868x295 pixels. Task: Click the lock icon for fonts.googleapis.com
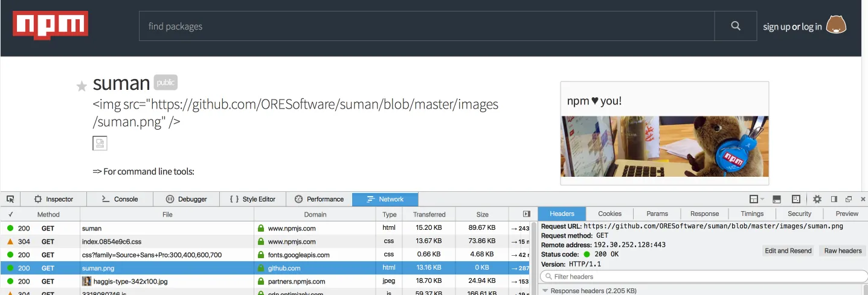(x=261, y=255)
